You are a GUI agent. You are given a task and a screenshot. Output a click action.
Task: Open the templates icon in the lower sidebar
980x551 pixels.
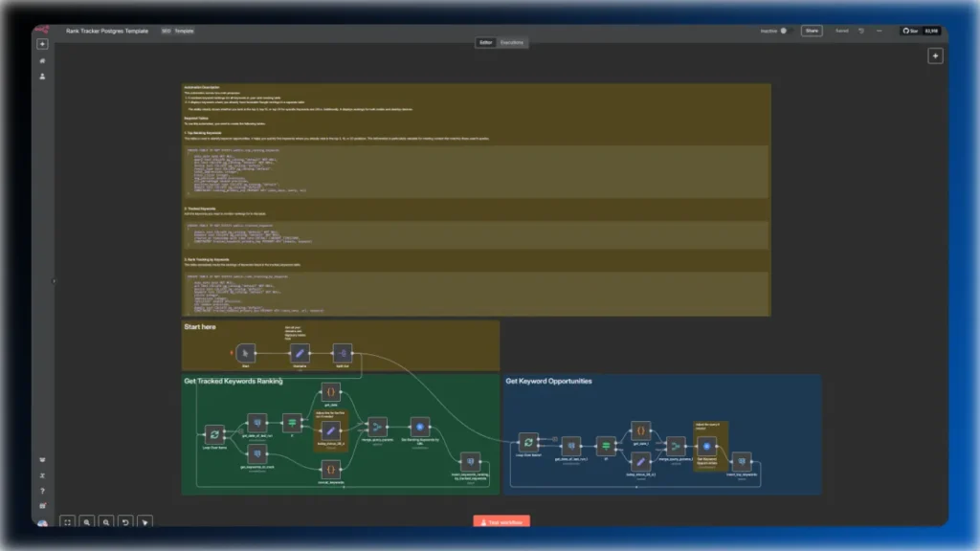click(42, 460)
